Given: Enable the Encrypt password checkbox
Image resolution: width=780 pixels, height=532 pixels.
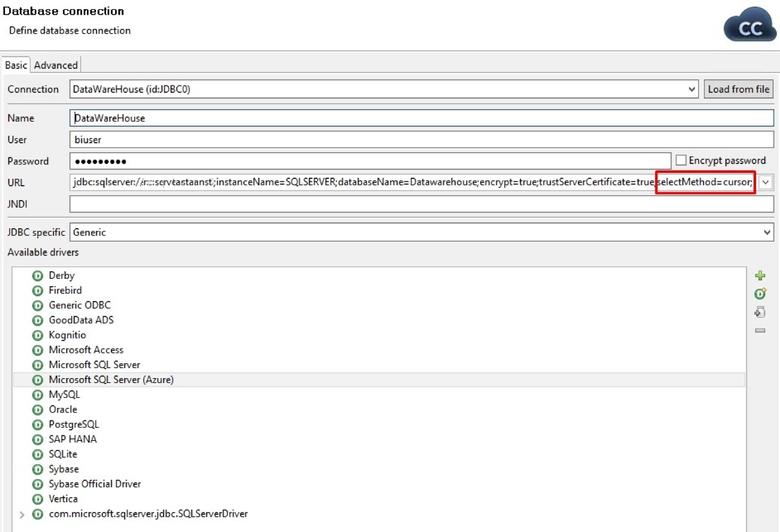Looking at the screenshot, I should (x=681, y=161).
